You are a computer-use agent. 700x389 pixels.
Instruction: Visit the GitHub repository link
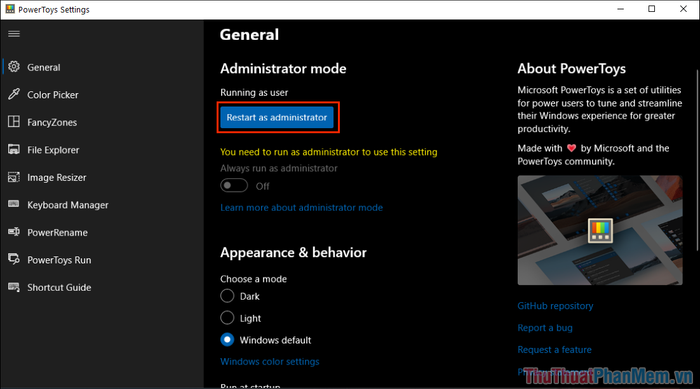pos(555,306)
